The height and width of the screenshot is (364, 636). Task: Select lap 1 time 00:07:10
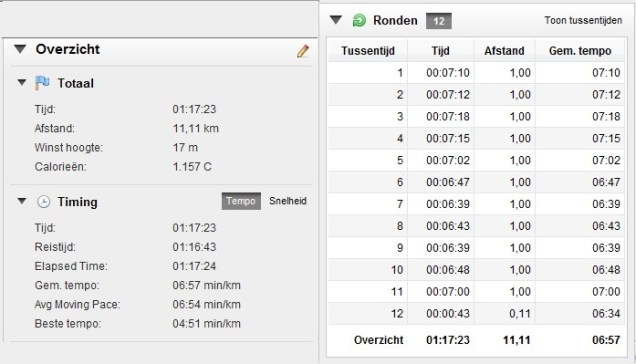pos(448,73)
